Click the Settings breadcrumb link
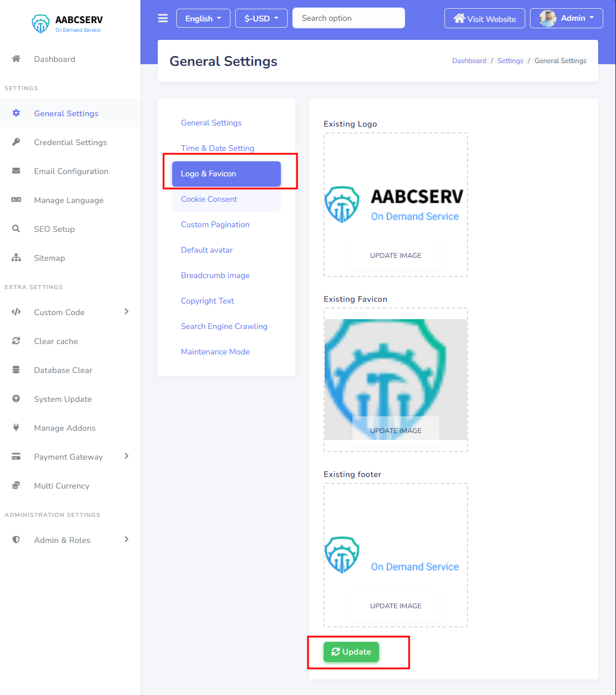This screenshot has height=695, width=616. tap(510, 61)
